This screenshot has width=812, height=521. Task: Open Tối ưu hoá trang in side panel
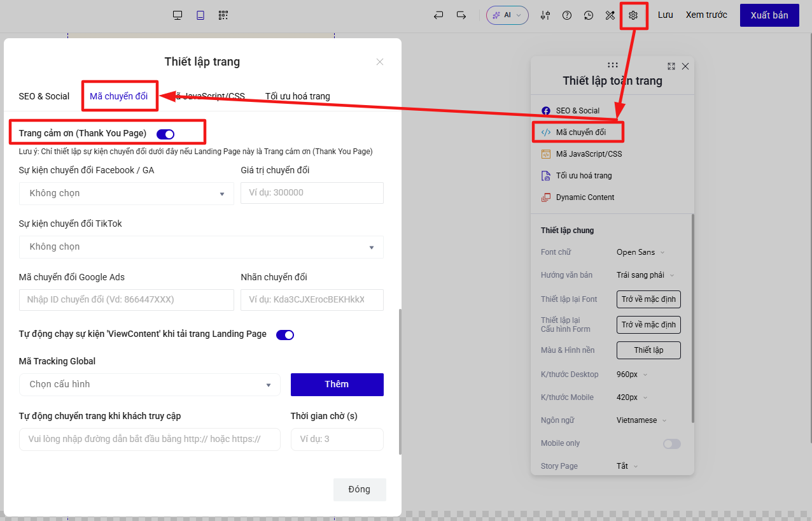584,176
